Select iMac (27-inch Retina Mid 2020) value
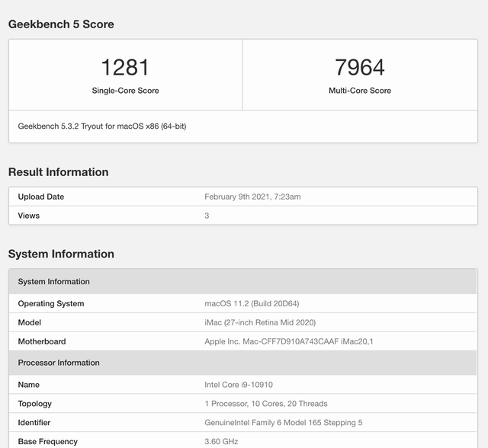This screenshot has height=448, width=488. 260,322
